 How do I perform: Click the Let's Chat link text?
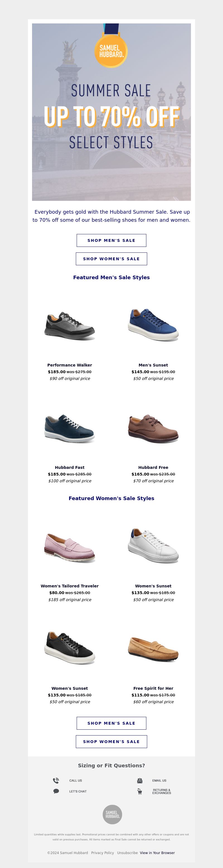(x=78, y=791)
